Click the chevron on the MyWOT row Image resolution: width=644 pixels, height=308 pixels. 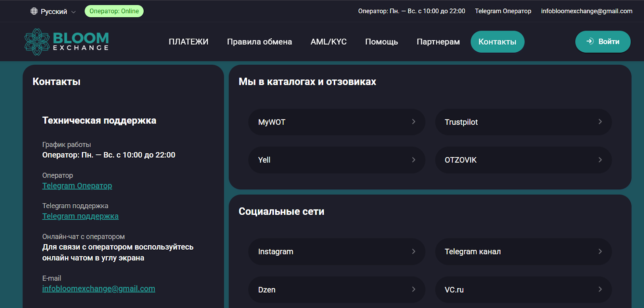click(x=413, y=122)
